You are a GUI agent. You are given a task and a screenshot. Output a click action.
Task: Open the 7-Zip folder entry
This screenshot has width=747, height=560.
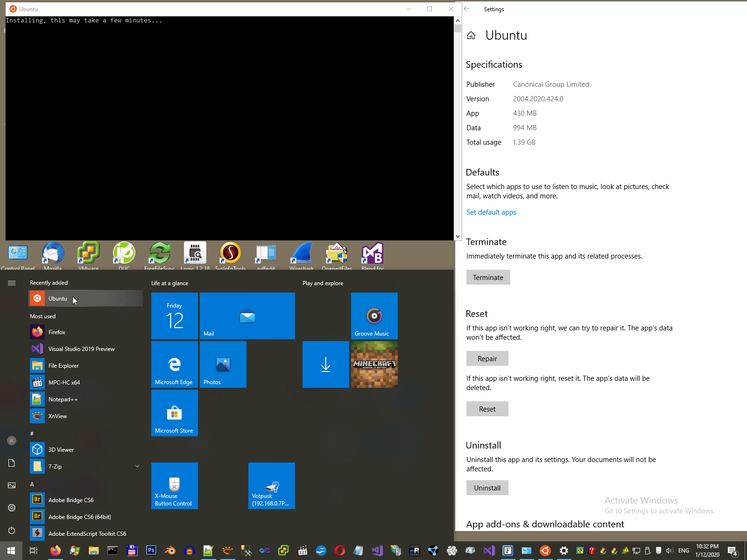[85, 467]
